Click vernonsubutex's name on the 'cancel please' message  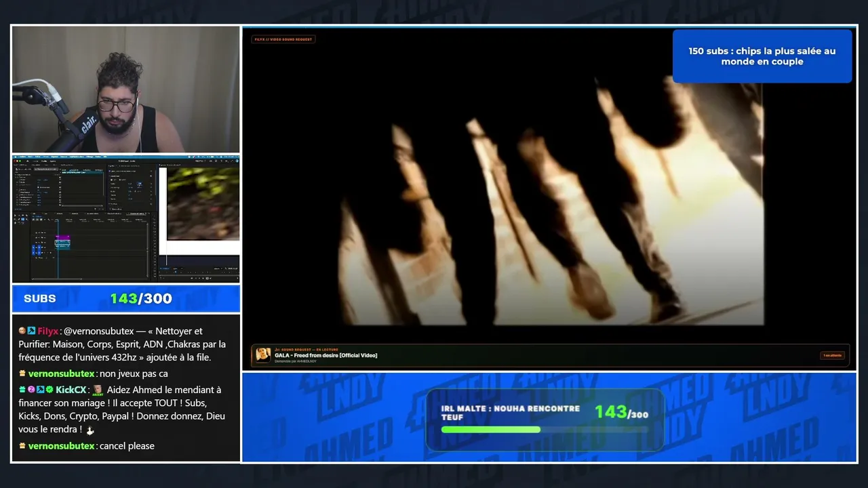61,446
